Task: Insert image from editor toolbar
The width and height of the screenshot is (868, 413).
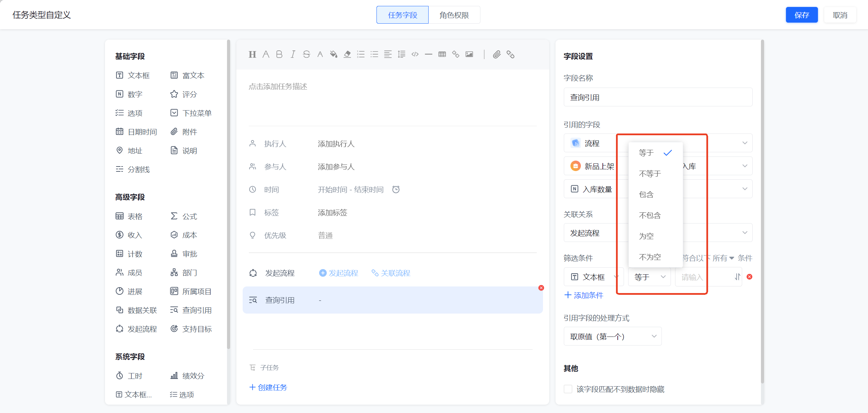Action: pyautogui.click(x=469, y=54)
